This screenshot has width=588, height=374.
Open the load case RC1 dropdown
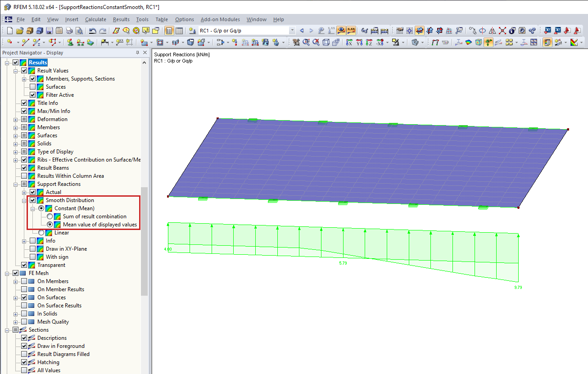pyautogui.click(x=292, y=31)
